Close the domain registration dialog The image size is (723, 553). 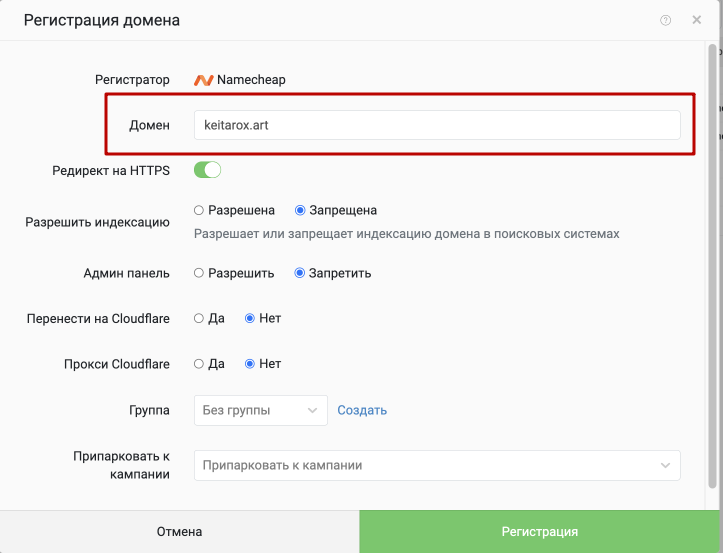696,20
